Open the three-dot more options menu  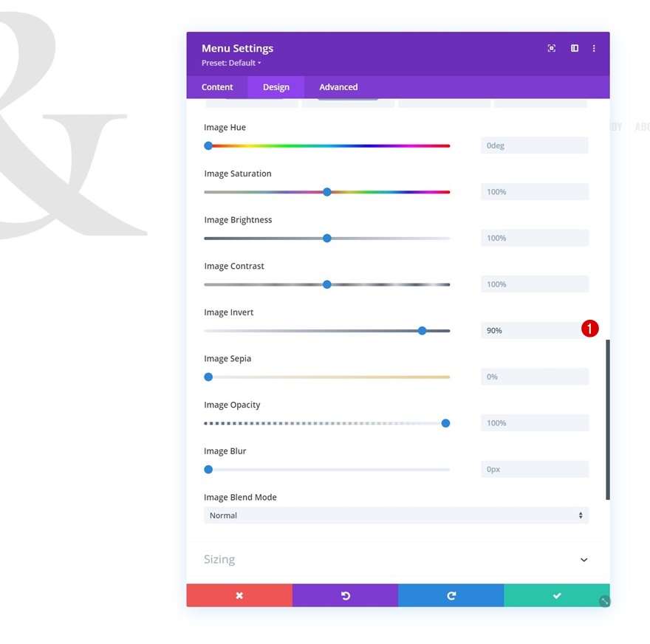pyautogui.click(x=594, y=48)
